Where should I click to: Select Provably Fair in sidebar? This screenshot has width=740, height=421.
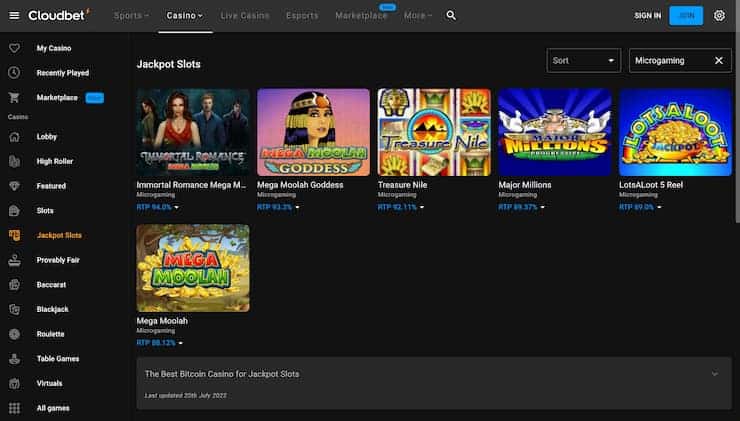[x=58, y=260]
